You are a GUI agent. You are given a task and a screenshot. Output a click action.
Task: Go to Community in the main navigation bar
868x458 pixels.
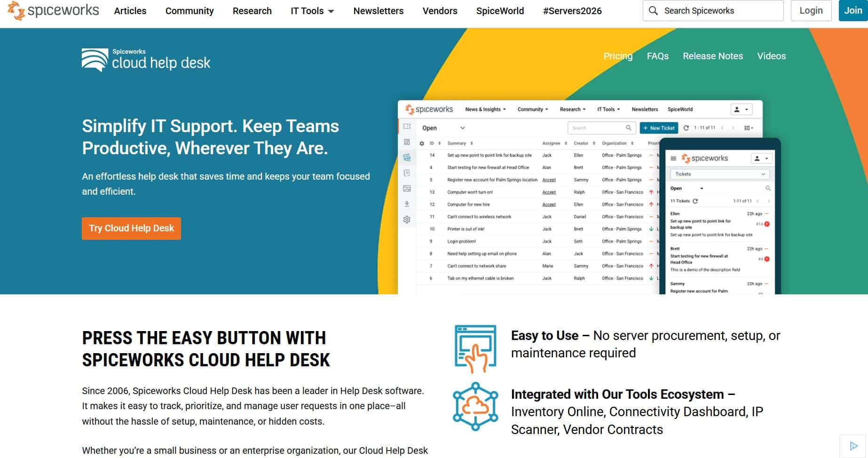pyautogui.click(x=189, y=10)
